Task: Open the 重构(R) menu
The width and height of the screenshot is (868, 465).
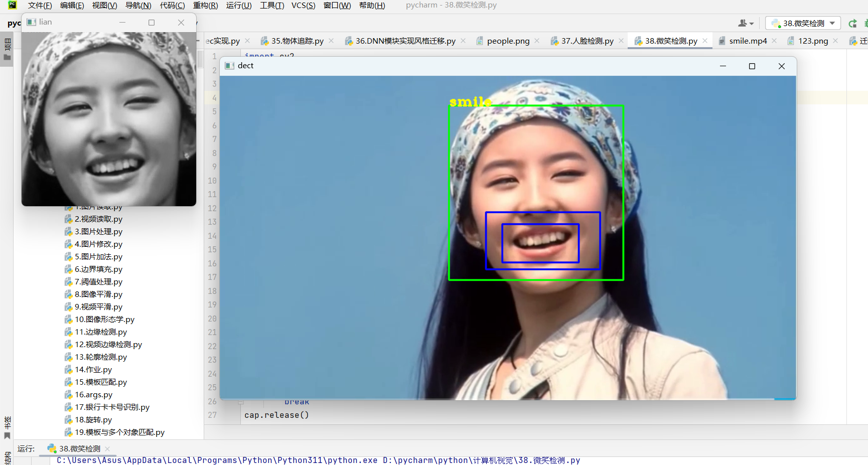Action: click(x=205, y=6)
